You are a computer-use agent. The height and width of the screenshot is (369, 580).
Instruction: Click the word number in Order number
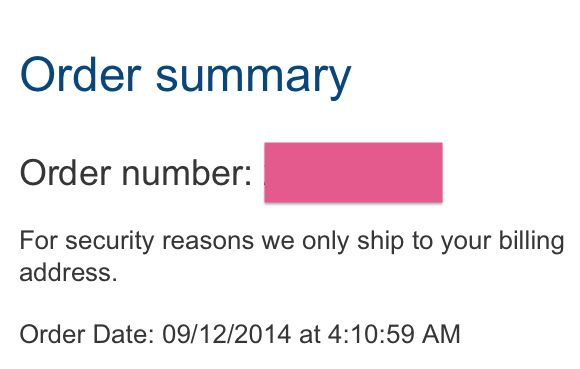click(186, 173)
